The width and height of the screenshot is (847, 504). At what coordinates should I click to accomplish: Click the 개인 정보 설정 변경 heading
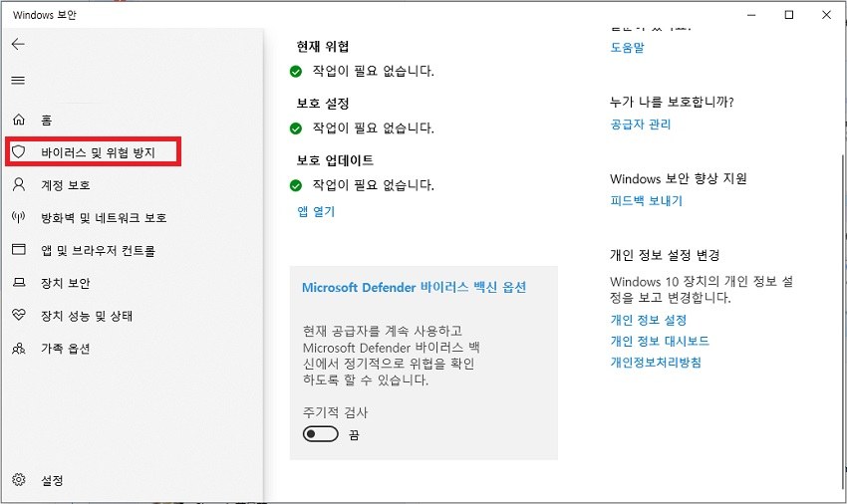click(x=665, y=255)
